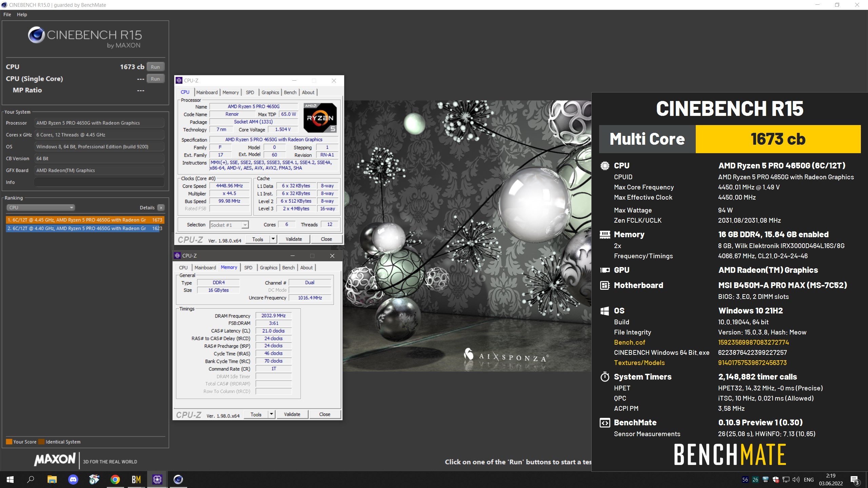Click Close button in upper CPU-Z window
The image size is (868, 488).
point(326,239)
